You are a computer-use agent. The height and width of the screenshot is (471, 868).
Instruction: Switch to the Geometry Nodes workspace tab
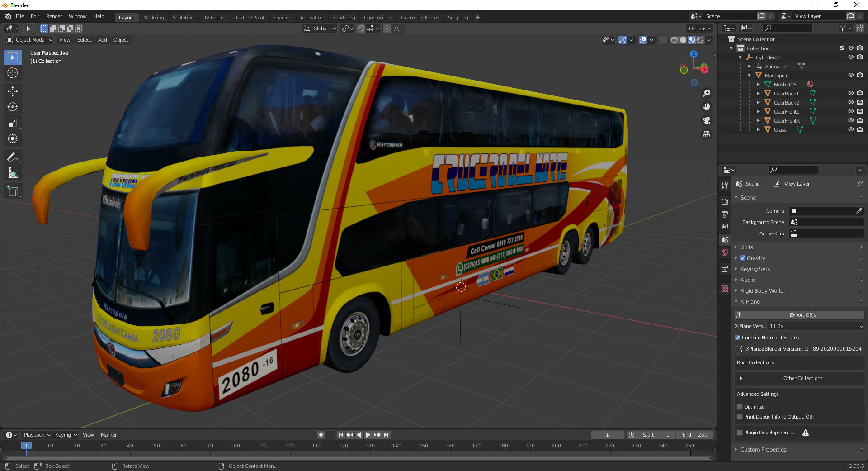pos(420,18)
